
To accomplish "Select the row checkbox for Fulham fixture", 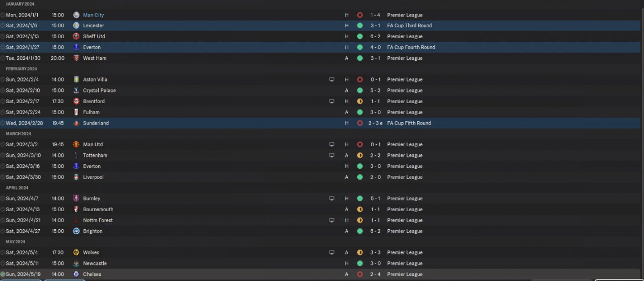I will point(3,112).
